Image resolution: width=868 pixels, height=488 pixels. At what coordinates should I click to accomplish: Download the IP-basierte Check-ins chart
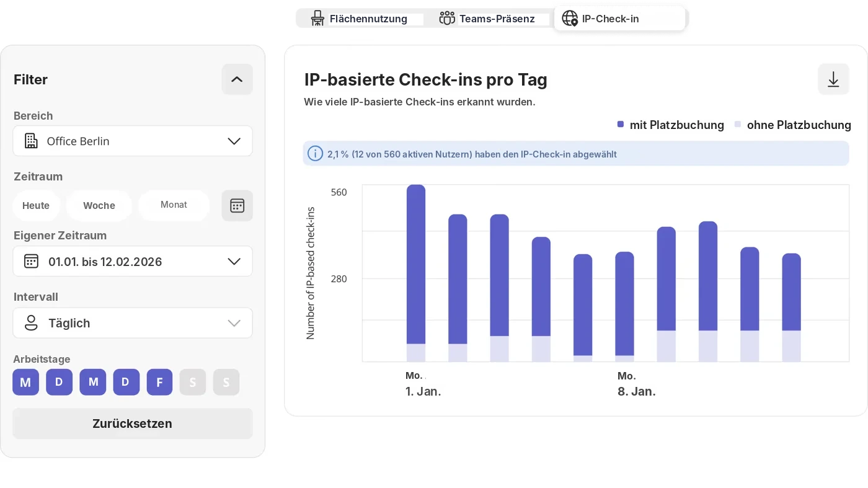tap(833, 79)
